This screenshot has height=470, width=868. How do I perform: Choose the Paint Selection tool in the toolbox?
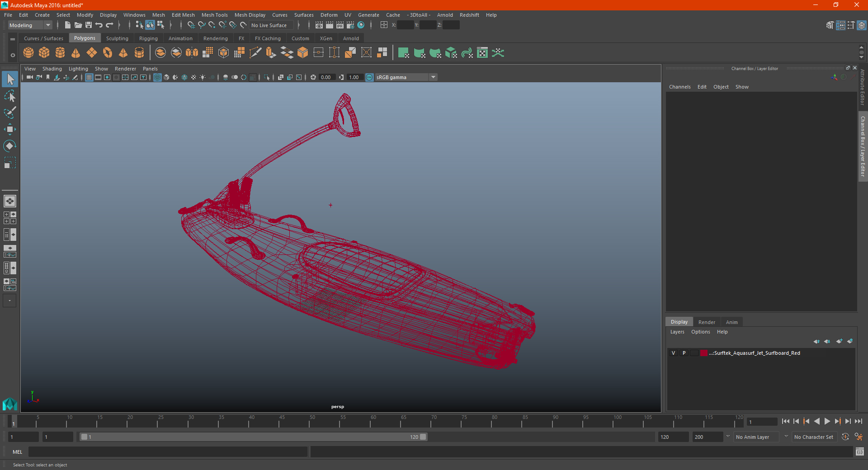click(10, 113)
